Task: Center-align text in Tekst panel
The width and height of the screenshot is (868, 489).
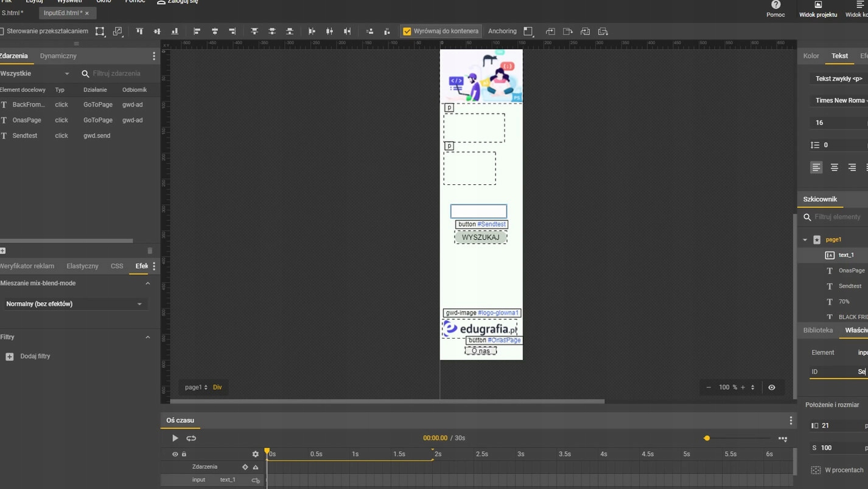Action: (x=834, y=167)
